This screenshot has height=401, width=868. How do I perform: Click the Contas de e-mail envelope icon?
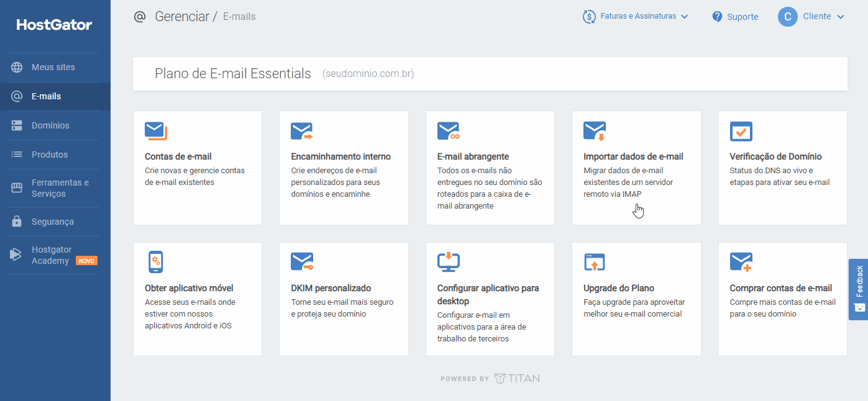tap(156, 130)
